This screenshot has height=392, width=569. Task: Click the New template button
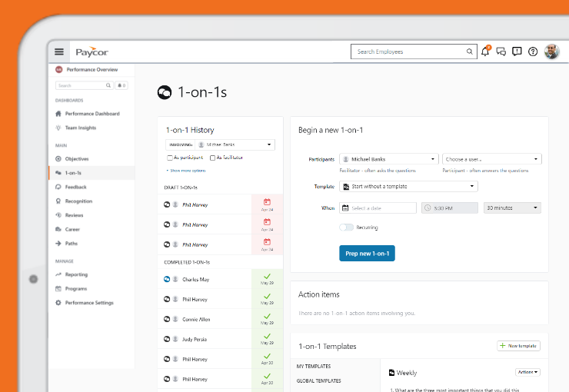(518, 346)
